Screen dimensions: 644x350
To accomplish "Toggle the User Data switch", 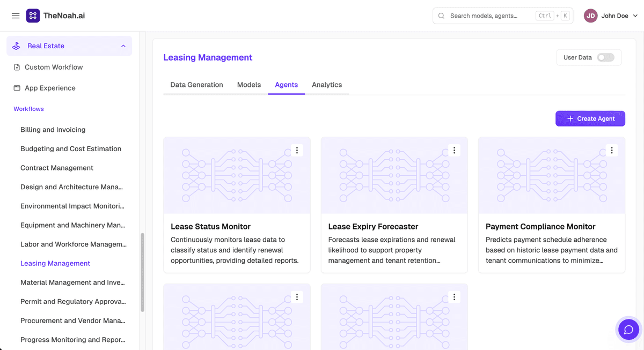I will pyautogui.click(x=606, y=57).
